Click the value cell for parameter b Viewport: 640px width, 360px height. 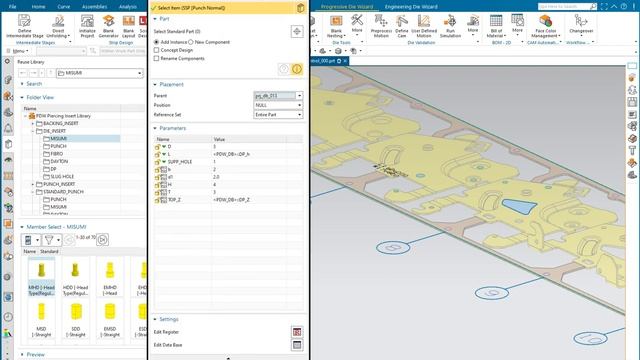pos(249,169)
